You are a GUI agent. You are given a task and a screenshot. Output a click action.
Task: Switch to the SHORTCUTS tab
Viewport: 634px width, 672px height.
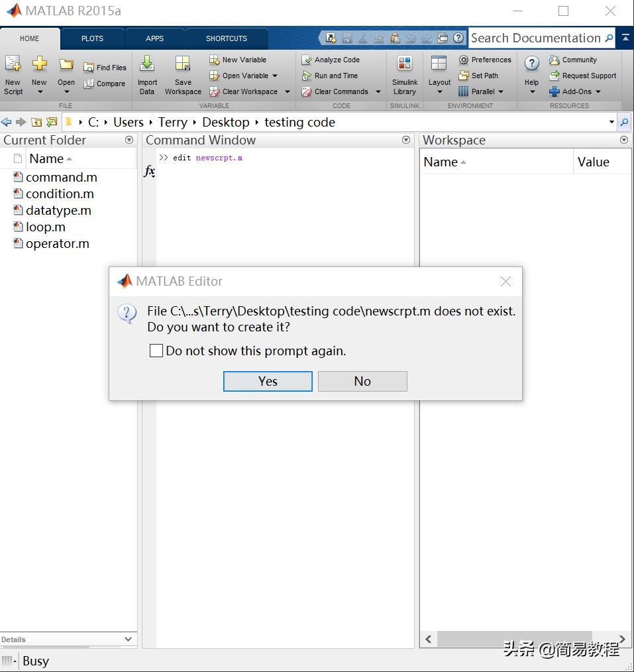pos(227,38)
